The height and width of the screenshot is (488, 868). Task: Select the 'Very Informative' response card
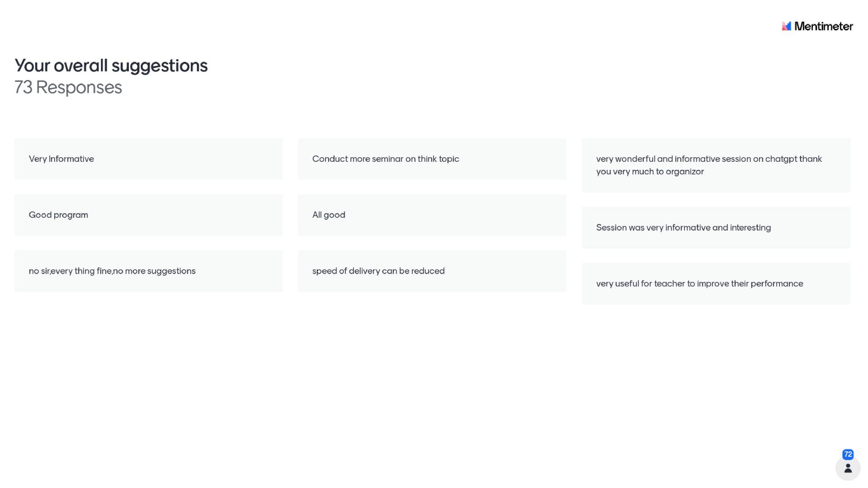click(148, 159)
